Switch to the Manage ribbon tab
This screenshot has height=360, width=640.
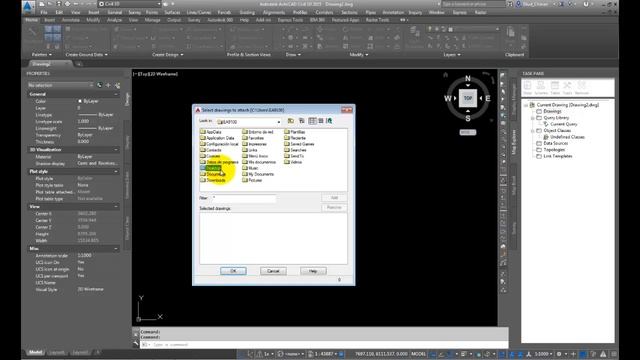(152, 20)
